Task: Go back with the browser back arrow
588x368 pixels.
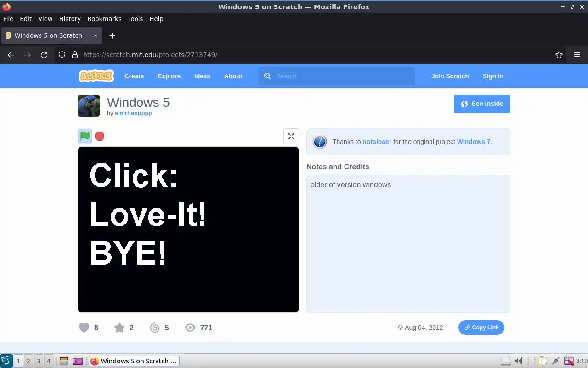Action: 11,55
